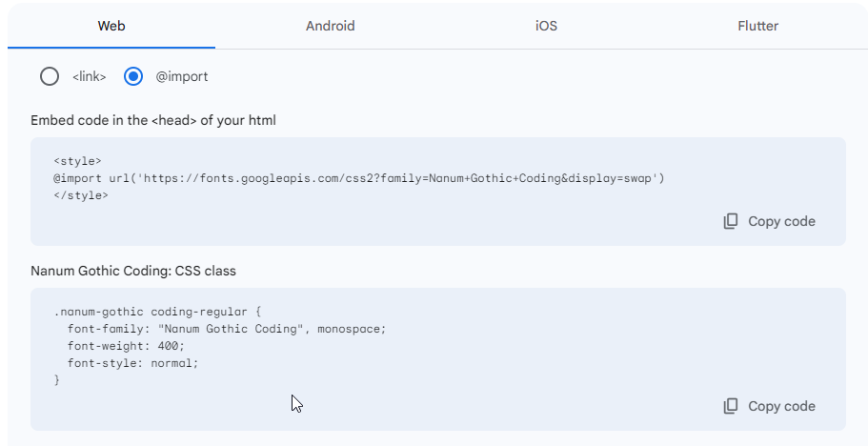The image size is (868, 446).
Task: Switch to the Android tab
Action: click(x=330, y=26)
